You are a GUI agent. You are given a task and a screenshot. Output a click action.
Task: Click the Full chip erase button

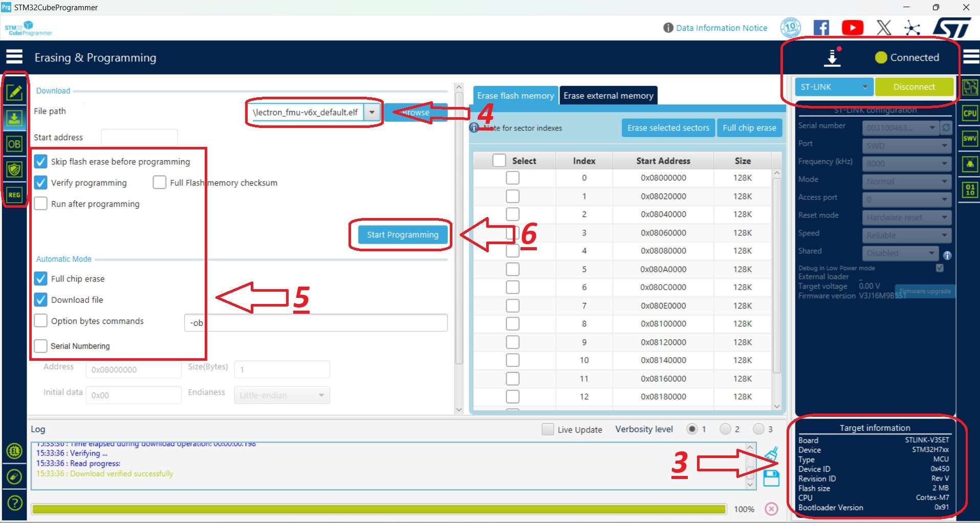749,128
